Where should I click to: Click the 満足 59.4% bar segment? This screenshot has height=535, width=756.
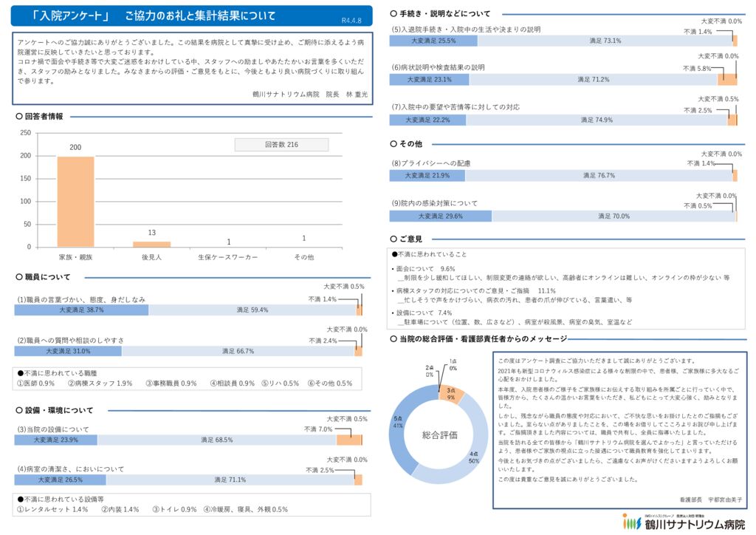point(252,310)
